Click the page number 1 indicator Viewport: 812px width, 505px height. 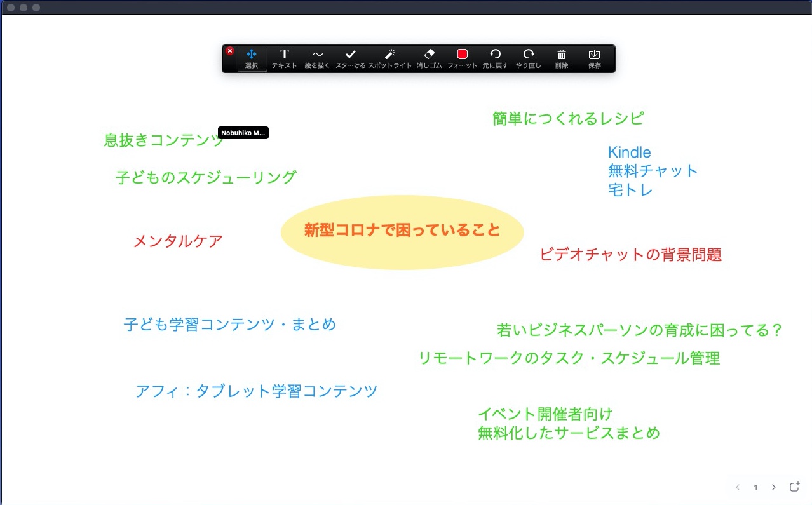(x=755, y=487)
